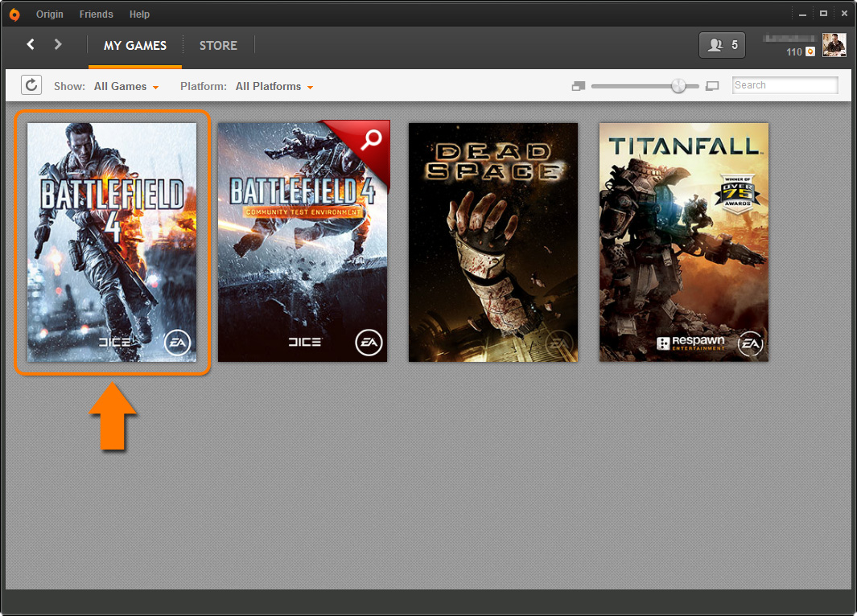The width and height of the screenshot is (857, 616).
Task: Switch to the Store tab
Action: (218, 45)
